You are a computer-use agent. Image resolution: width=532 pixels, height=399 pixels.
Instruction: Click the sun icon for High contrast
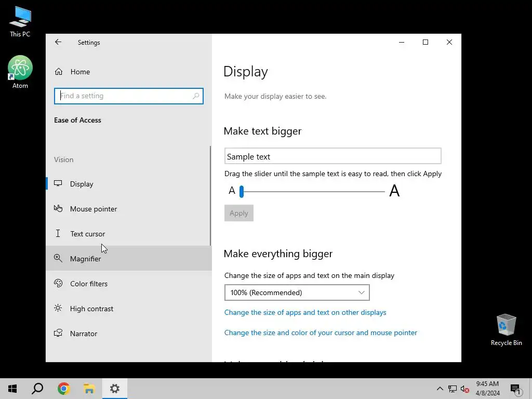tap(58, 308)
